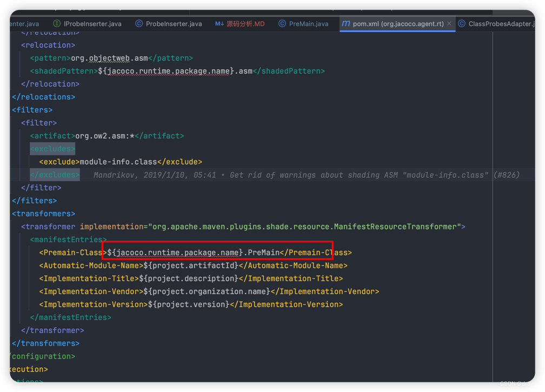Viewport: 545px width, 392px height.
Task: Click org.objectweb.asm in the pattern line
Action: (109, 58)
